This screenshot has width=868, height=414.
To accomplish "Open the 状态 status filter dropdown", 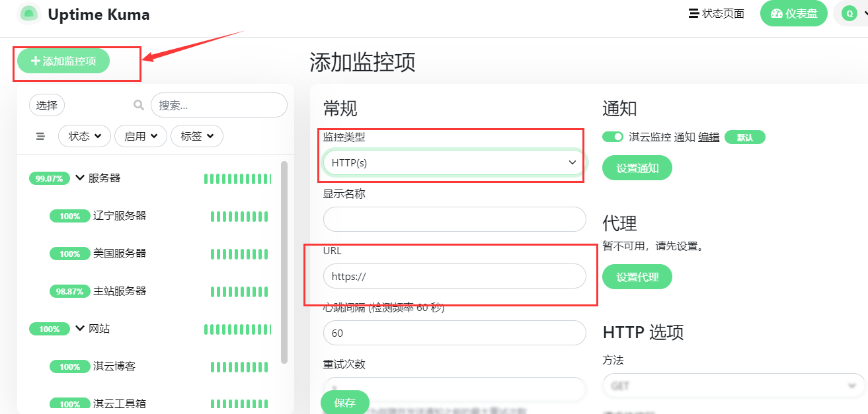I will tap(85, 136).
